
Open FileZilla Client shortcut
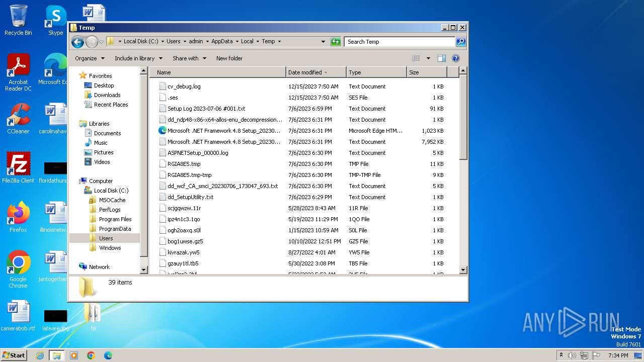(18, 167)
